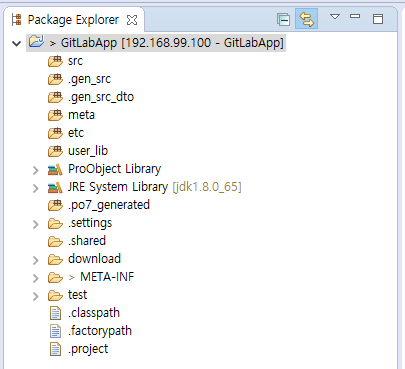The height and width of the screenshot is (369, 405).
Task: Click the .shared folder icon
Action: tap(55, 242)
